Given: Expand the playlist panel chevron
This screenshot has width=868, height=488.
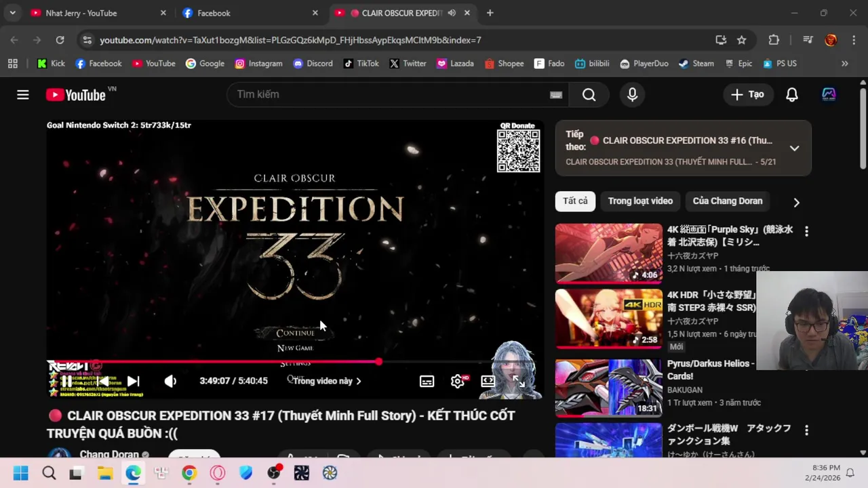Looking at the screenshot, I should pos(794,148).
